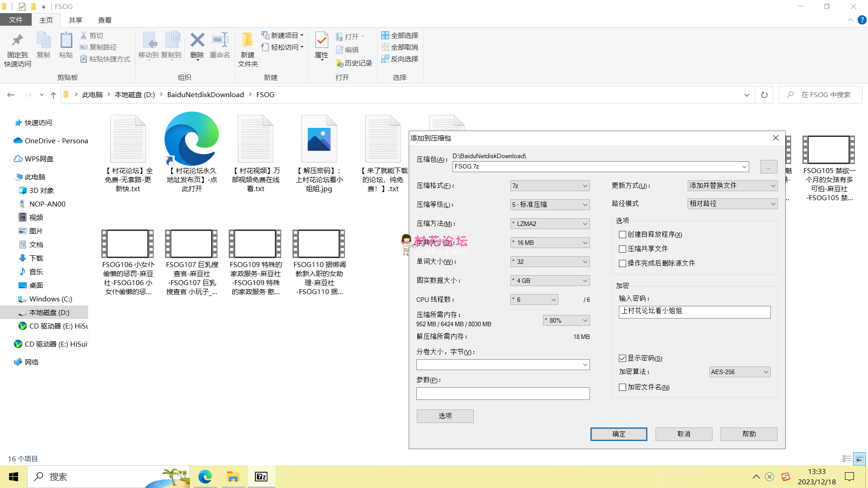The image size is (868, 488).
Task: Select the FSOG106 video file
Action: click(x=128, y=263)
